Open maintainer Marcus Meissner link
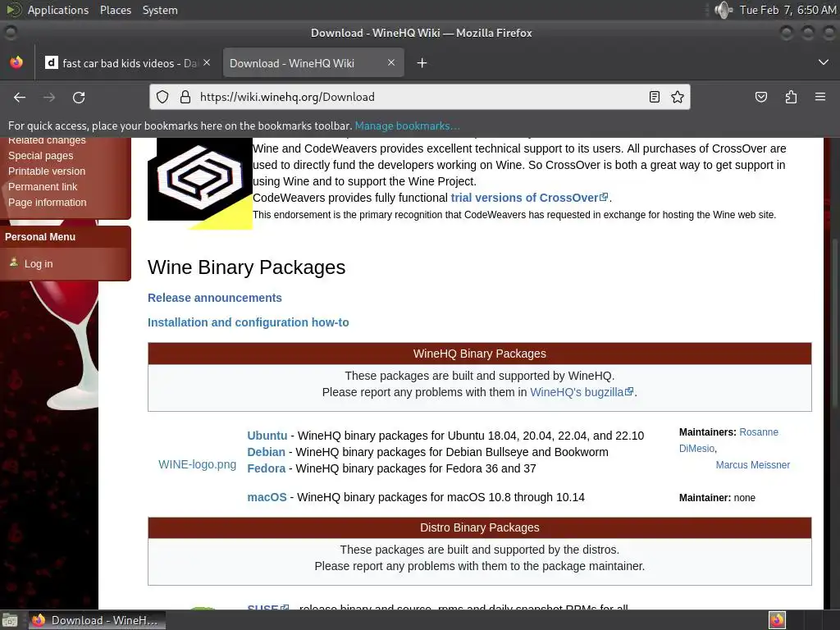The height and width of the screenshot is (630, 840). click(753, 465)
